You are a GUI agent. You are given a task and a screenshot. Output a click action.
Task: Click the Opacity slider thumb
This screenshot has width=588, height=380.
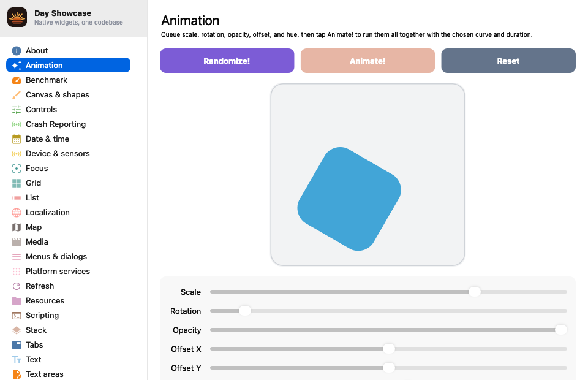pos(560,330)
